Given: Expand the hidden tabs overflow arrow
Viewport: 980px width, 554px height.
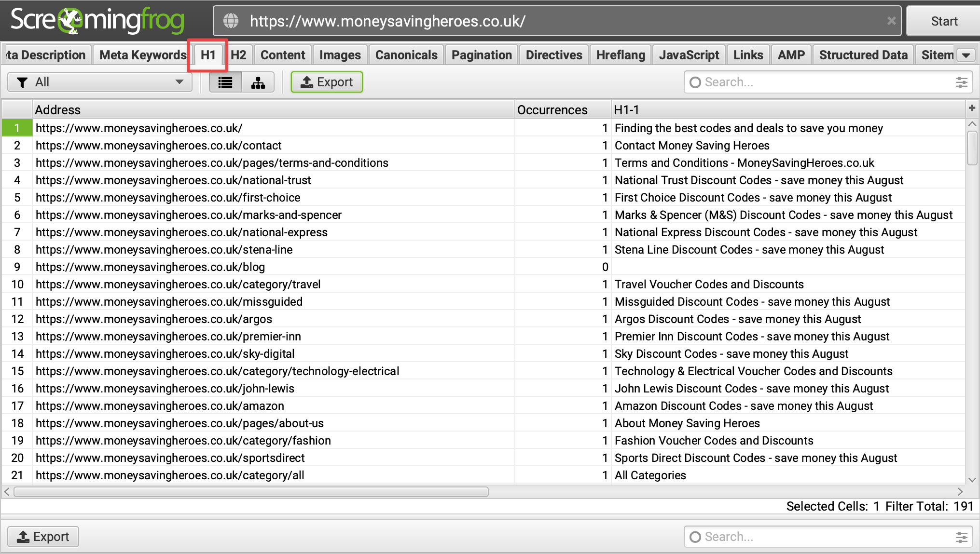Looking at the screenshot, I should (966, 54).
